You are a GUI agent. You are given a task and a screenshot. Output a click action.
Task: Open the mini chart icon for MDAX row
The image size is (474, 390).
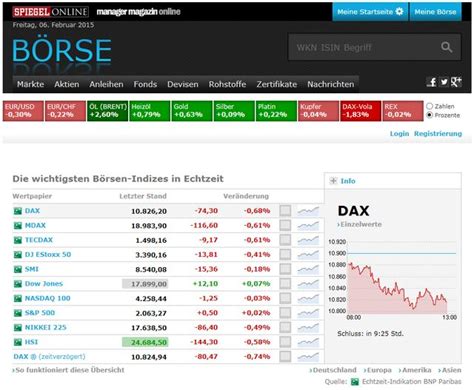(x=308, y=226)
